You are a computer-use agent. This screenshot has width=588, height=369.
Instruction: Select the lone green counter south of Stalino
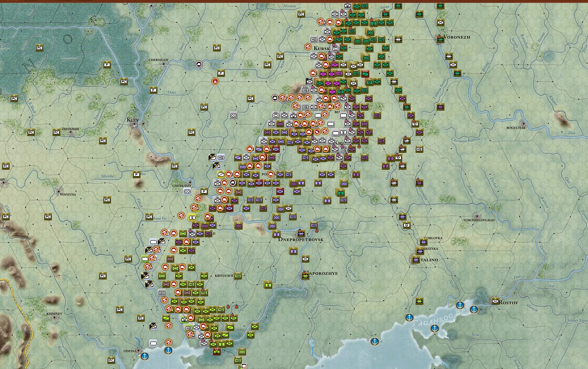click(419, 301)
